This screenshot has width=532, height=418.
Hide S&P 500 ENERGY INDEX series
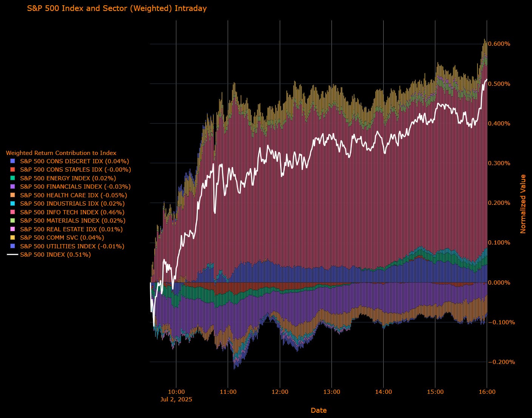[68, 178]
